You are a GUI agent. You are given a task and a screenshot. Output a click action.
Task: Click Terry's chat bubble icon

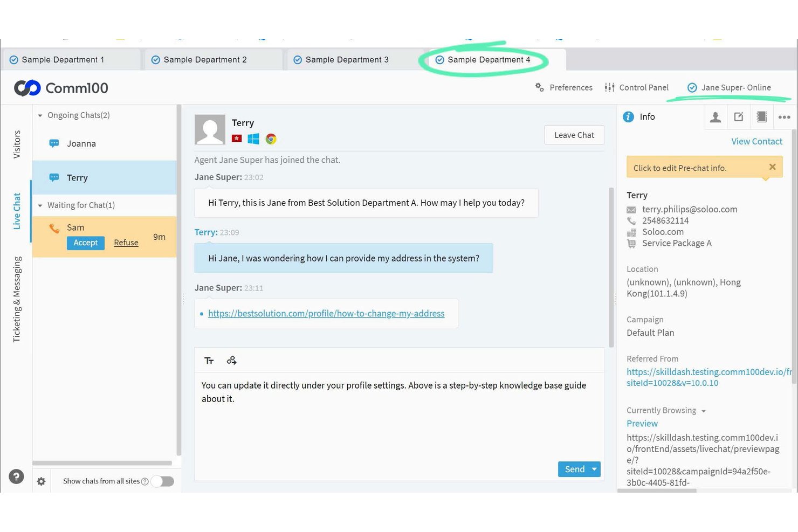coord(54,177)
